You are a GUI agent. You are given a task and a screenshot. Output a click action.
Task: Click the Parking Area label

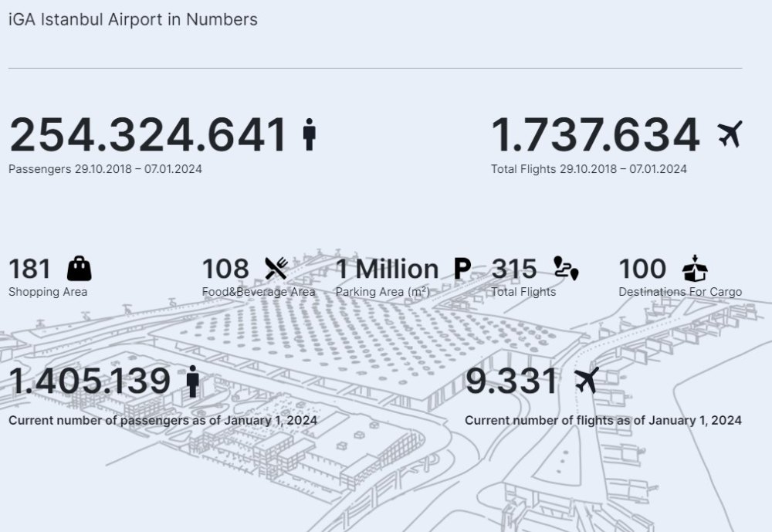(382, 292)
